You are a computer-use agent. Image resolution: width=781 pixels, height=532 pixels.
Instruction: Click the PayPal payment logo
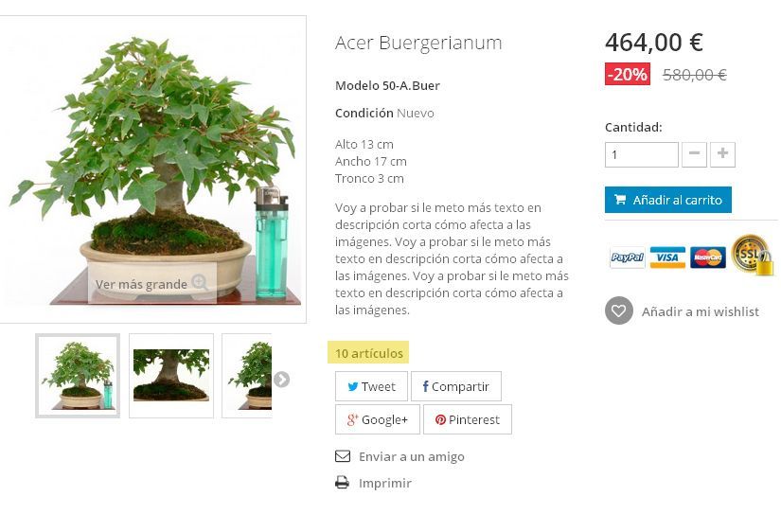(628, 257)
